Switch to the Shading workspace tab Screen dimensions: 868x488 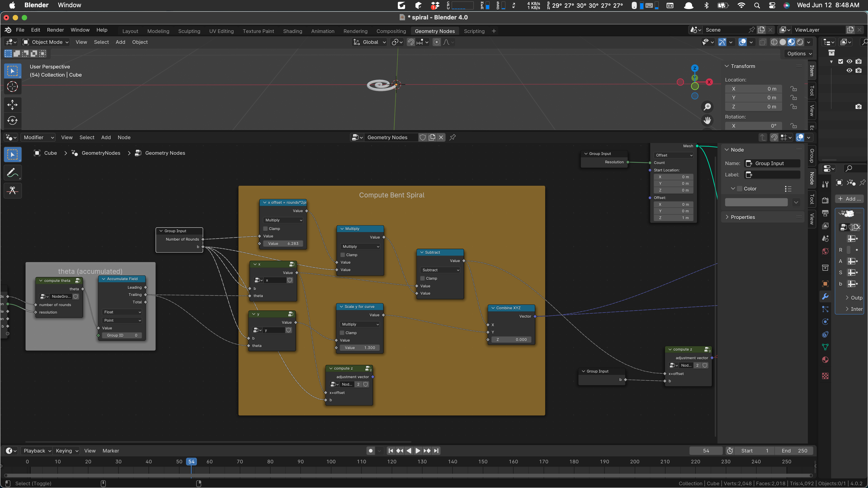(x=292, y=31)
